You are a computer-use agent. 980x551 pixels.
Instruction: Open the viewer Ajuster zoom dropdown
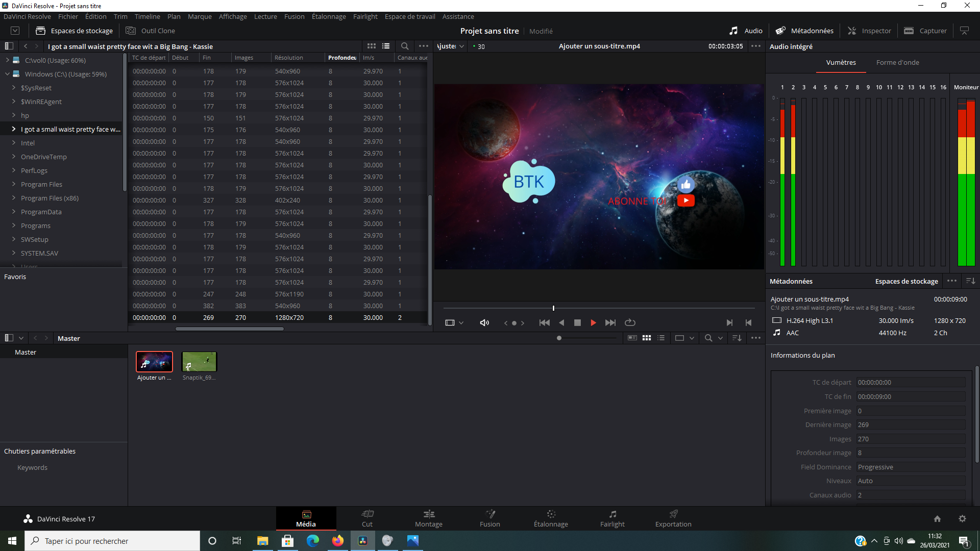[x=451, y=46]
